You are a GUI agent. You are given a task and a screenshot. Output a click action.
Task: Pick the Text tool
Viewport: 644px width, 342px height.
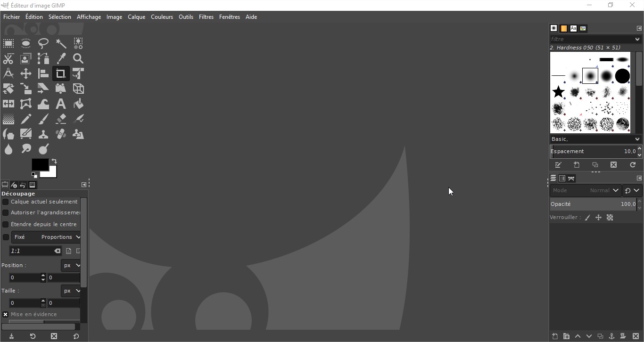[x=61, y=104]
